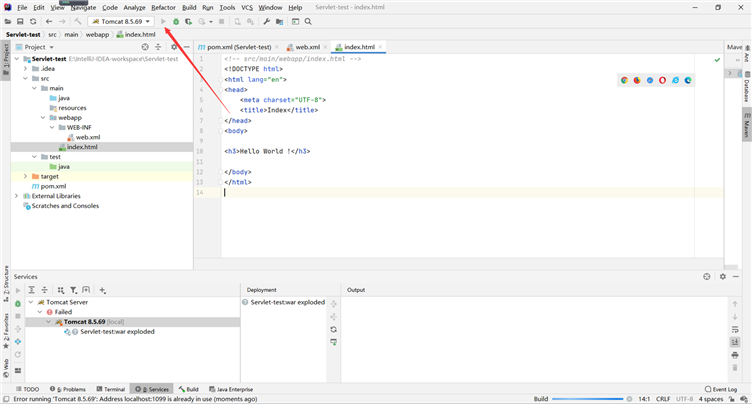Collapse the Failed node in Services
Viewport: 752px width, 404px height.
tap(40, 312)
